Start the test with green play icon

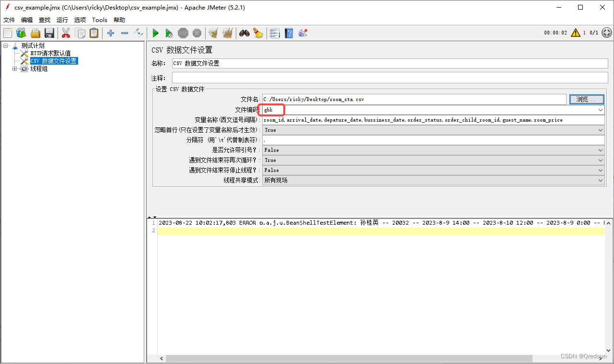click(155, 33)
